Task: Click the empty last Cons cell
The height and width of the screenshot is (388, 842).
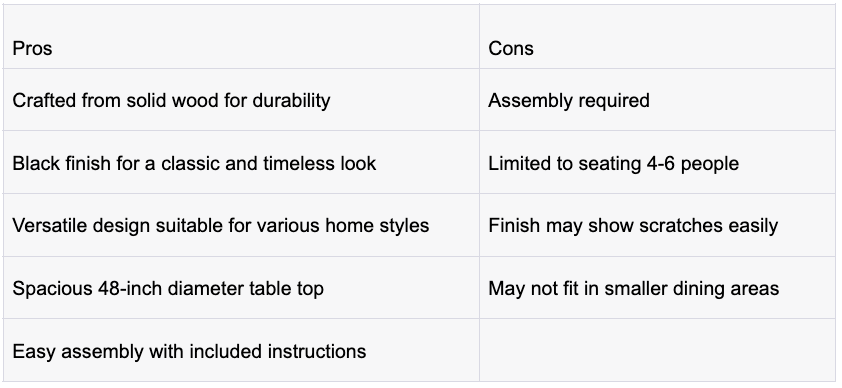Action: coord(657,350)
